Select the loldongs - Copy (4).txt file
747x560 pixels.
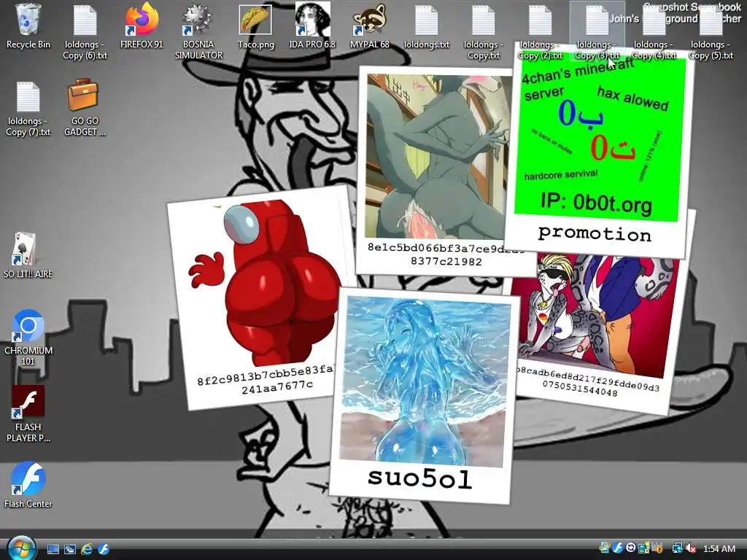(654, 32)
